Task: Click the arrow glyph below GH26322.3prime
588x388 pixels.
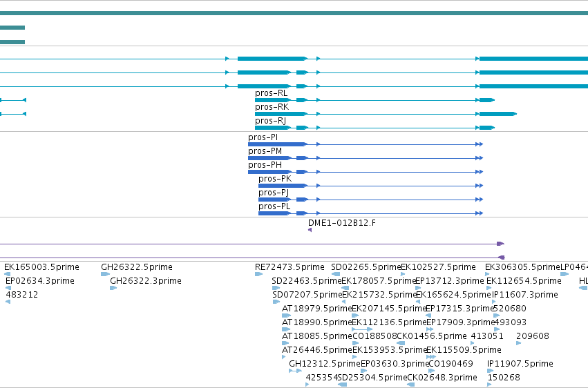Action: [113, 288]
